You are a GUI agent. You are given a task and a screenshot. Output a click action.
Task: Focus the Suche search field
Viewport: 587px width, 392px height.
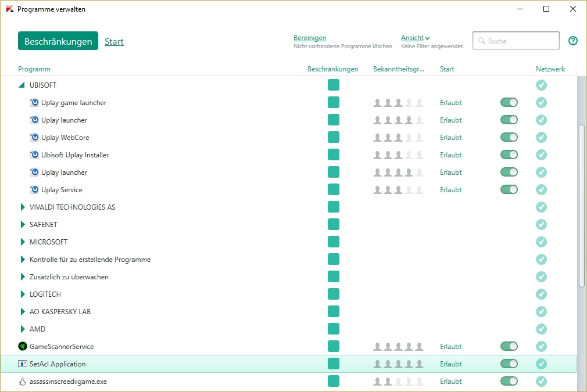(x=516, y=41)
